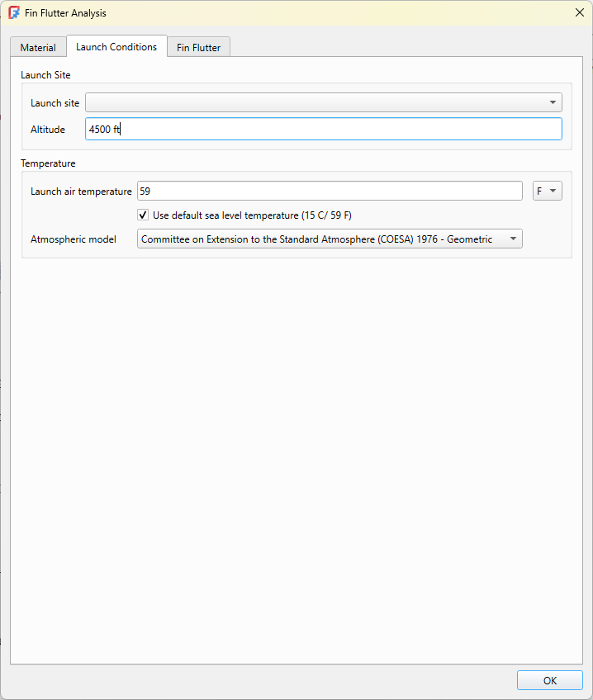Click the 'Launch air temperature' label

81,192
